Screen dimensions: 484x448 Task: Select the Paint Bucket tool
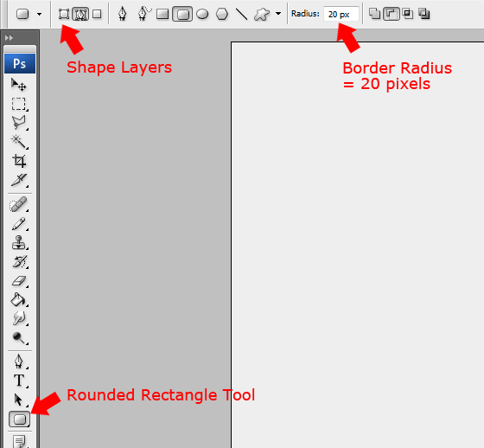pos(19,300)
